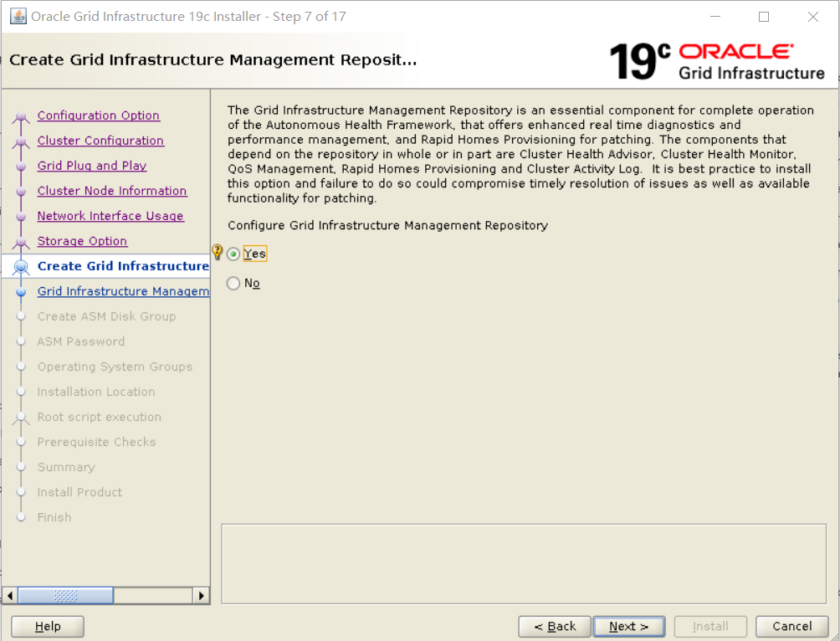Select the No radio button
Viewport: 840px width, 641px height.
233,283
